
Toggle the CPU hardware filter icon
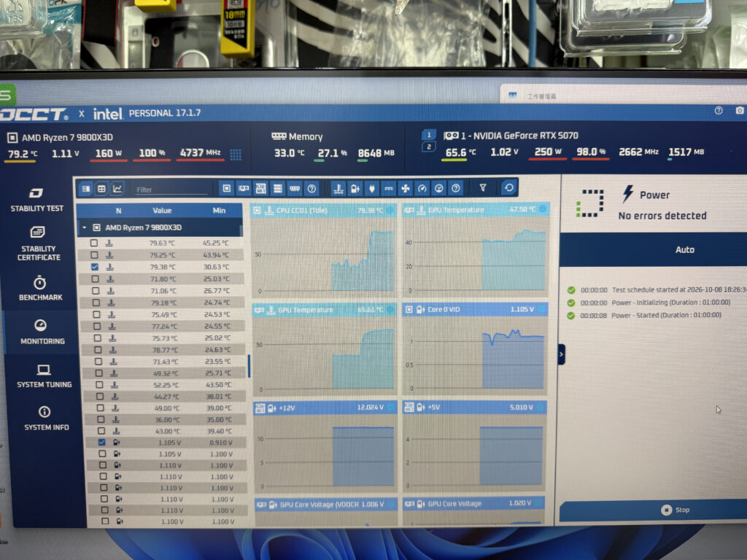[227, 189]
